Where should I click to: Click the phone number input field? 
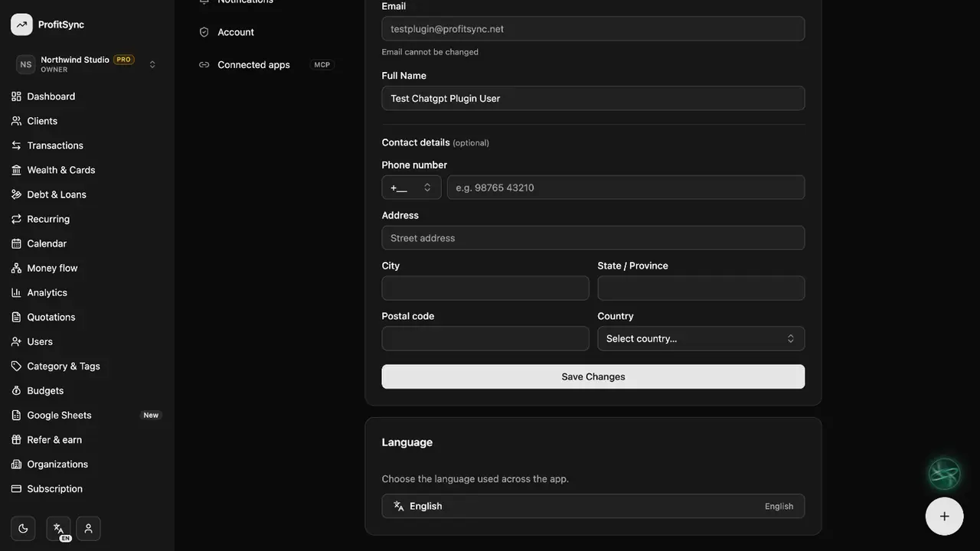pyautogui.click(x=626, y=187)
